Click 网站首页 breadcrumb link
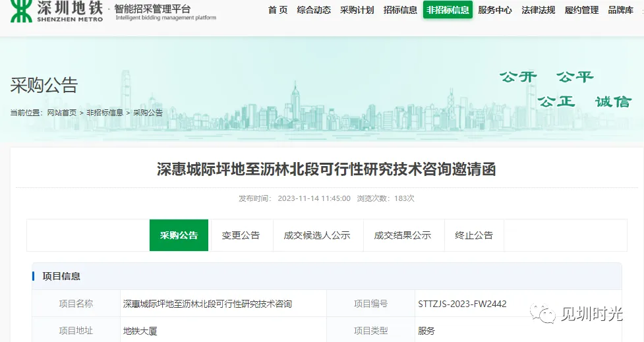The width and height of the screenshot is (644, 342). (61, 113)
